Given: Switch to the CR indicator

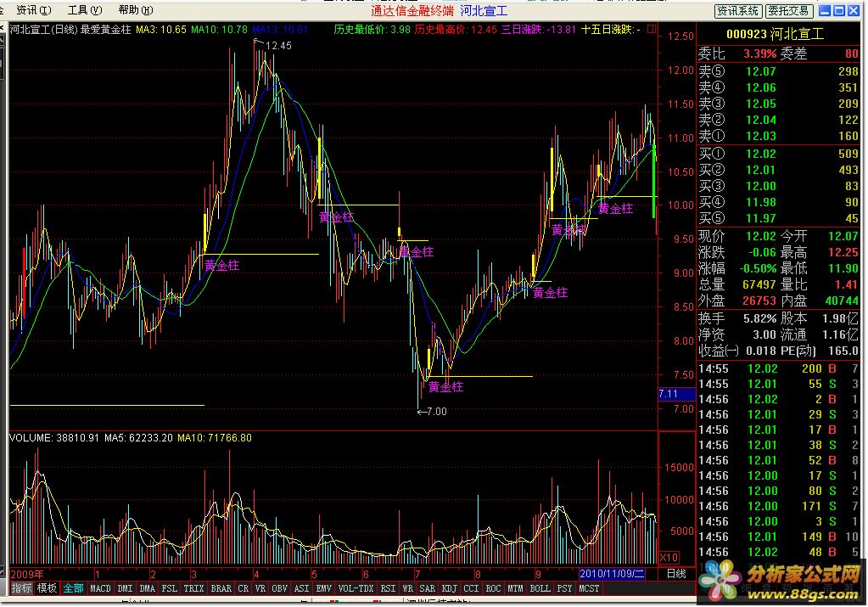Looking at the screenshot, I should pos(243,588).
